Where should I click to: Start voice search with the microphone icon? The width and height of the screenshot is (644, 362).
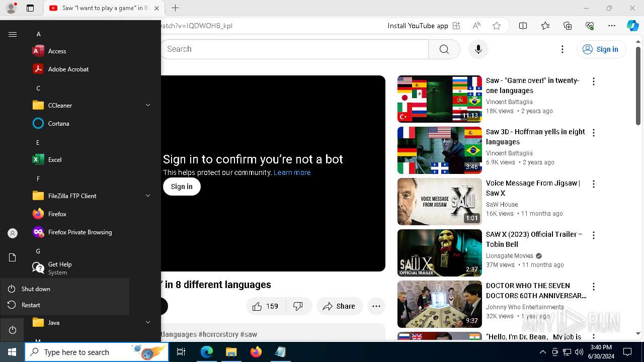(478, 49)
